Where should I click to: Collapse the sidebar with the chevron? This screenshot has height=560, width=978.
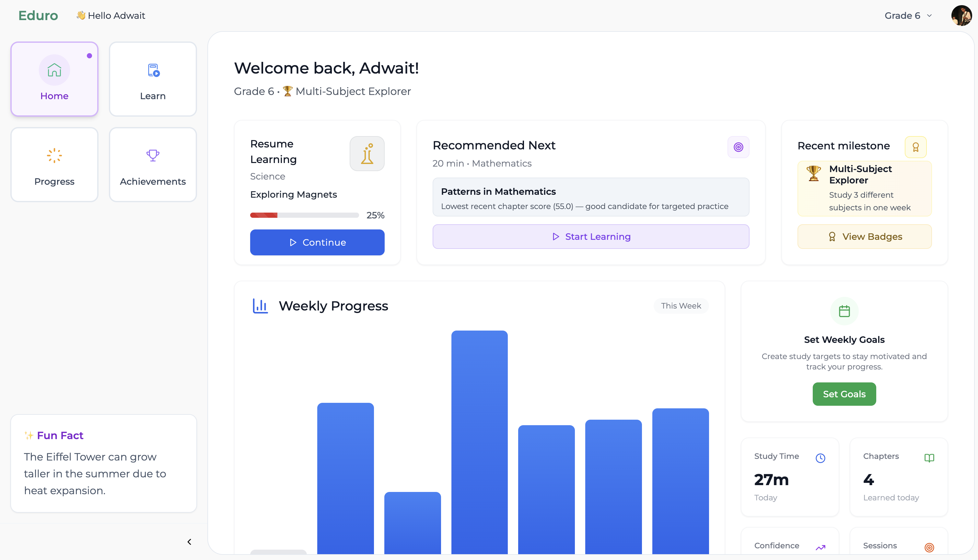pyautogui.click(x=189, y=541)
